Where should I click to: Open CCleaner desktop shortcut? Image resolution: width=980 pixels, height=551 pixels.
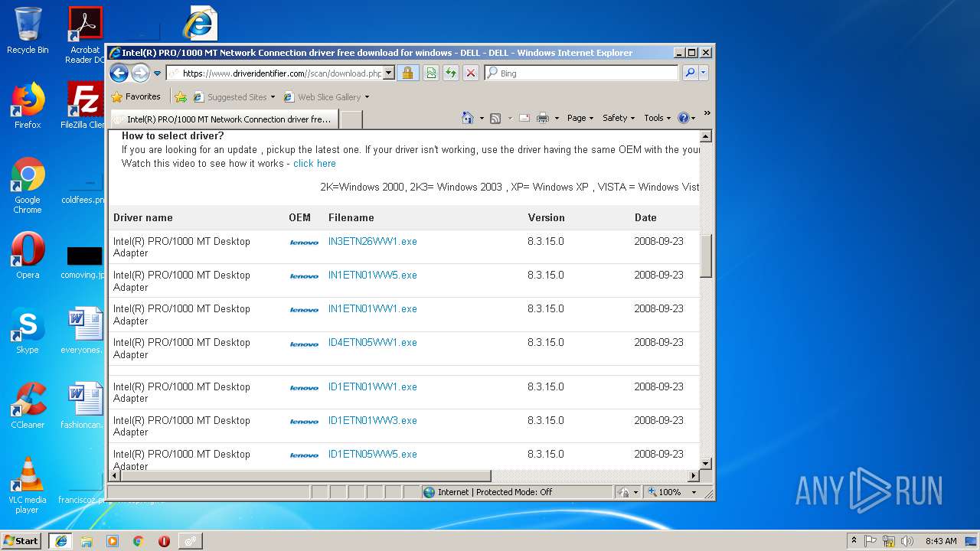click(x=28, y=406)
